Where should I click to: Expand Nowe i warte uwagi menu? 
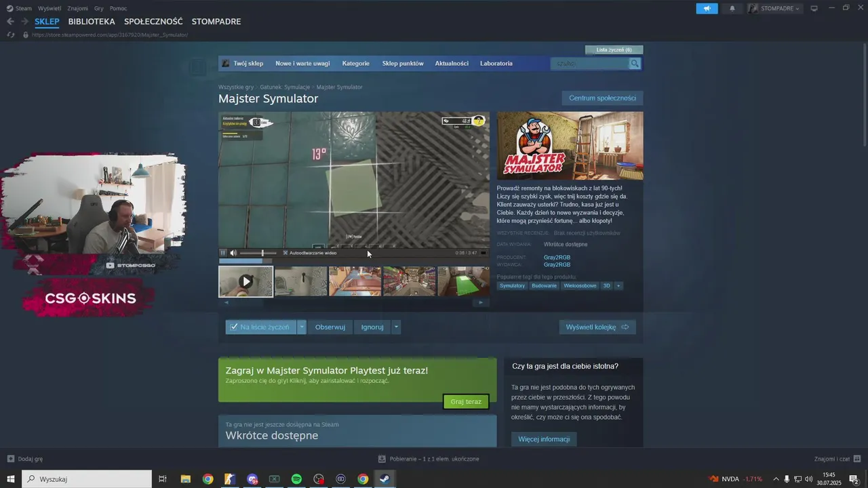[x=302, y=64]
